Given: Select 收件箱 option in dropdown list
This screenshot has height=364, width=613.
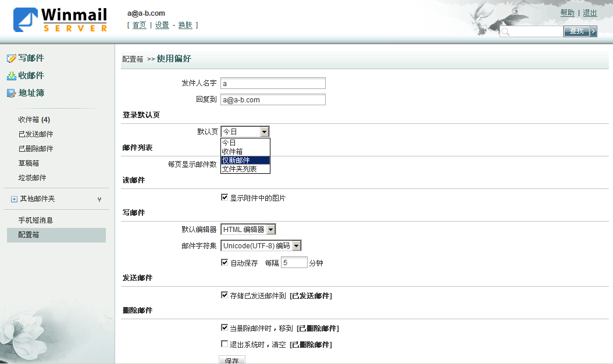Looking at the screenshot, I should click(x=245, y=151).
